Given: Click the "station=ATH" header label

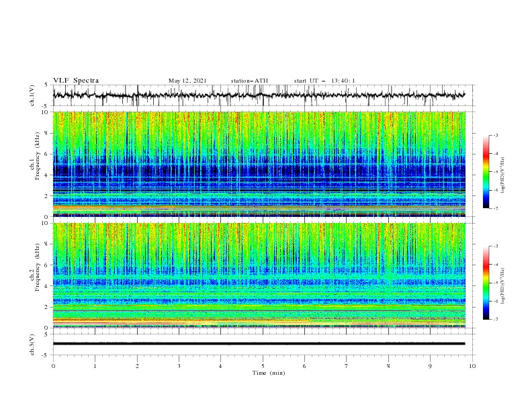Looking at the screenshot, I should tap(249, 81).
